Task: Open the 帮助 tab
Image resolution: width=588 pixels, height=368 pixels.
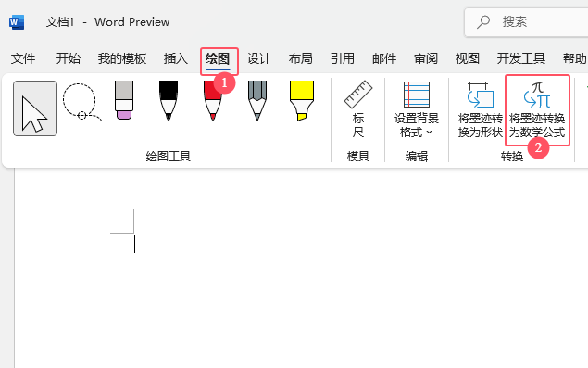Action: pyautogui.click(x=574, y=58)
